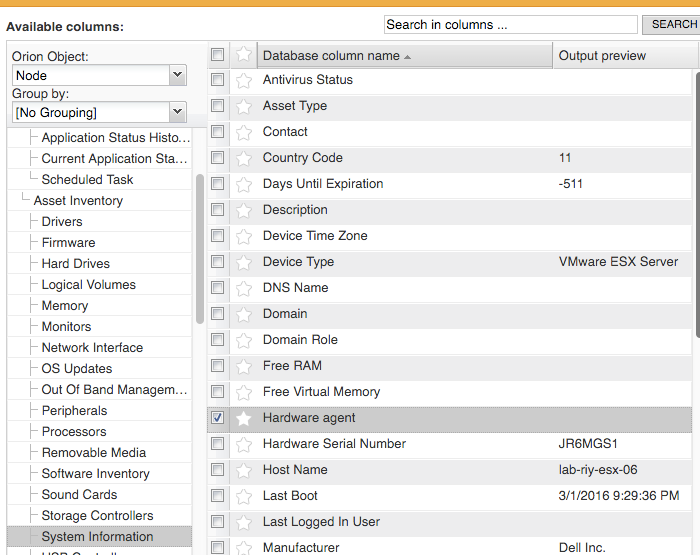Mark Free RAM as favorite
Screen dimensions: 700x555
click(x=244, y=366)
